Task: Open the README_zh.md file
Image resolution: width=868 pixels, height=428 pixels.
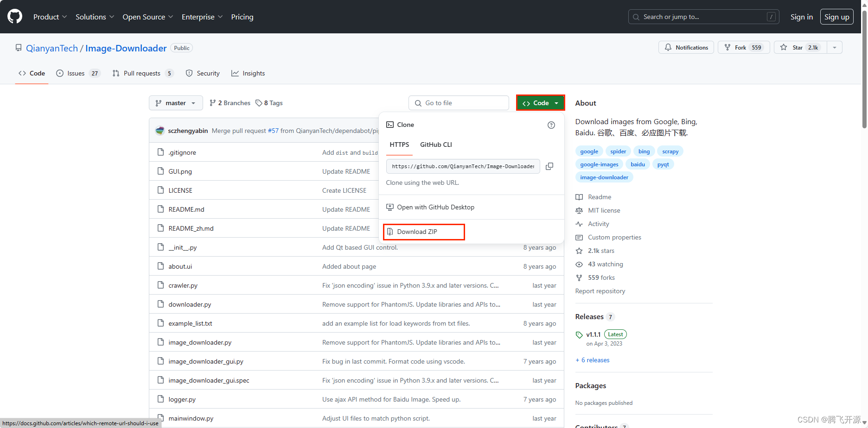Action: tap(191, 228)
